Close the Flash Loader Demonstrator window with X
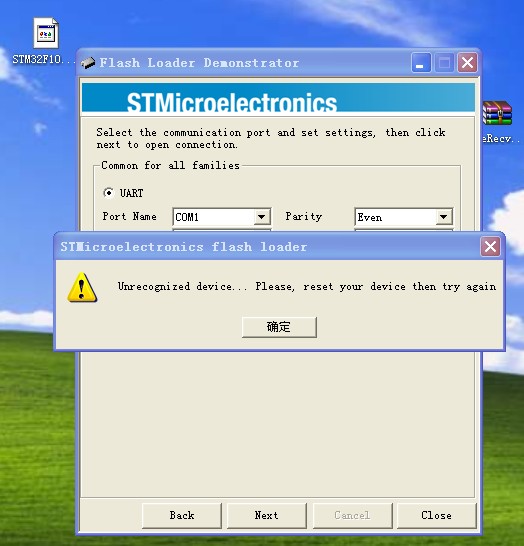Image resolution: width=524 pixels, height=546 pixels. (x=467, y=63)
